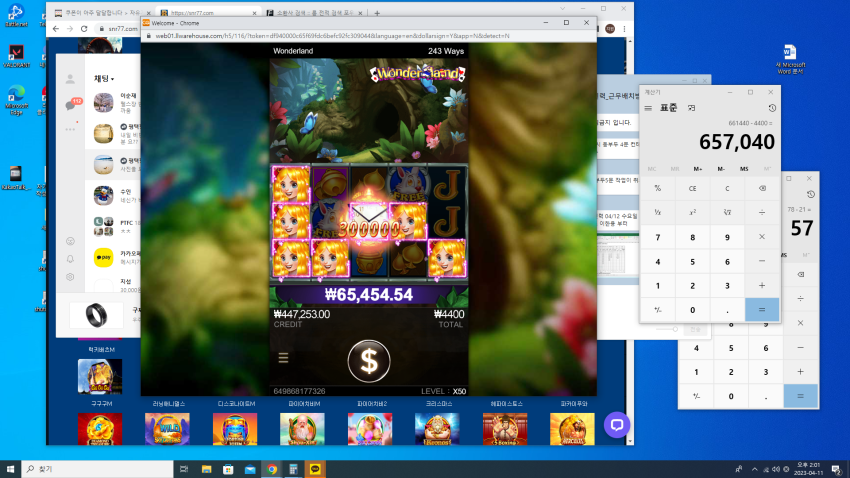Image resolution: width=850 pixels, height=478 pixels.
Task: Open KakaoTalk chats icon with 112 badge
Action: [70, 105]
